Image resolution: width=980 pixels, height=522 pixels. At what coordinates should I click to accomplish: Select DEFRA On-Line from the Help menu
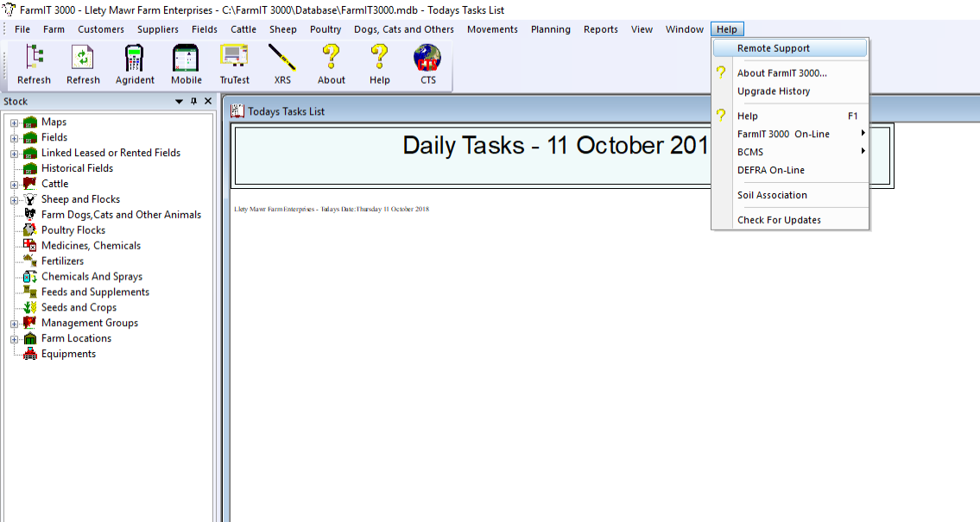pos(791,170)
